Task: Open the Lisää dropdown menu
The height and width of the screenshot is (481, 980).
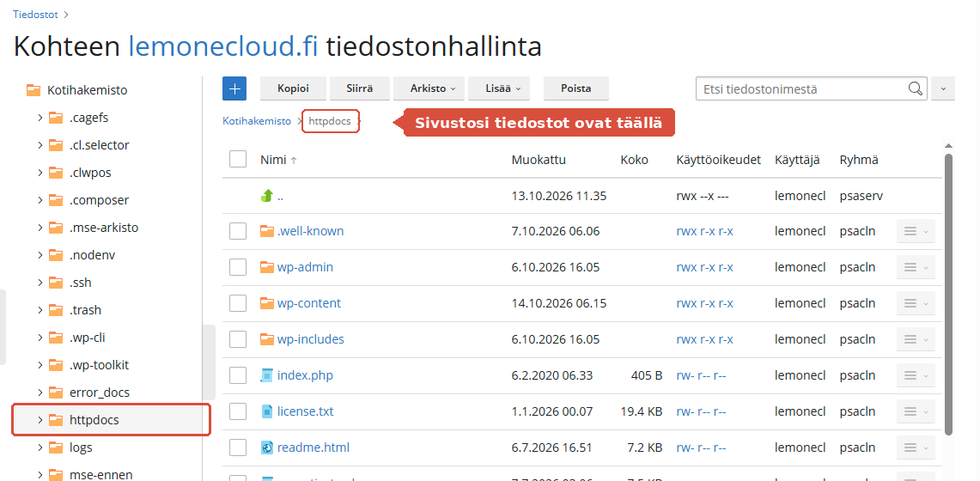Action: tap(499, 88)
